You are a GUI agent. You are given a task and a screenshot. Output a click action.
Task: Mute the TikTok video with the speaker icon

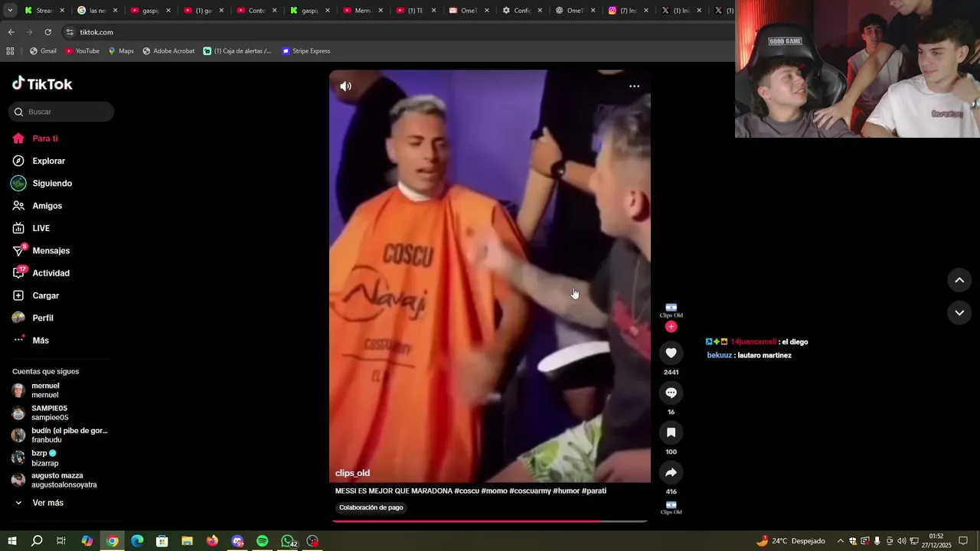pyautogui.click(x=346, y=86)
